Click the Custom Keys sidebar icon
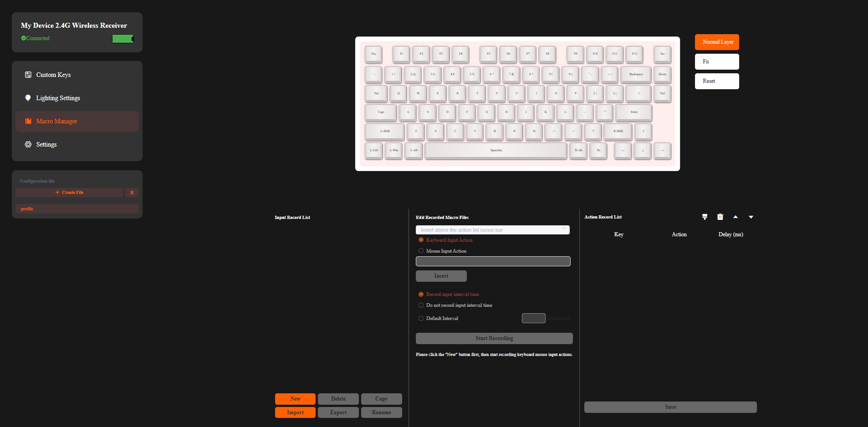This screenshot has height=427, width=868. pyautogui.click(x=28, y=75)
